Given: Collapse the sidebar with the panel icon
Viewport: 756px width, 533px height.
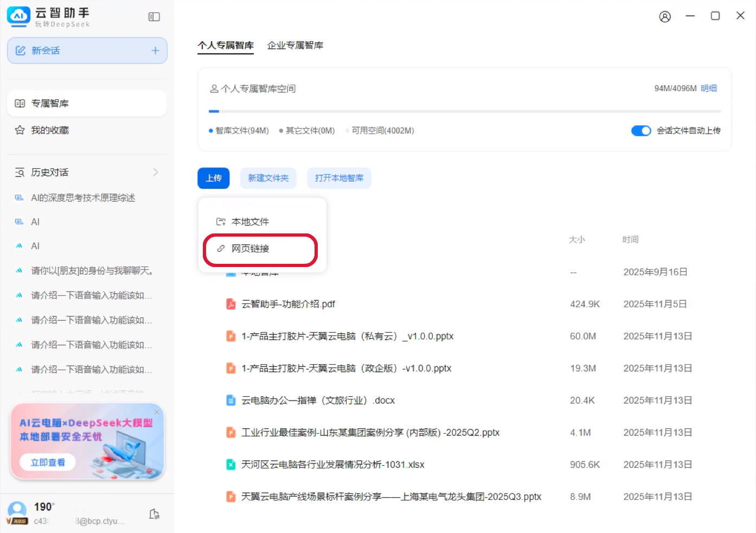Looking at the screenshot, I should pos(154,17).
